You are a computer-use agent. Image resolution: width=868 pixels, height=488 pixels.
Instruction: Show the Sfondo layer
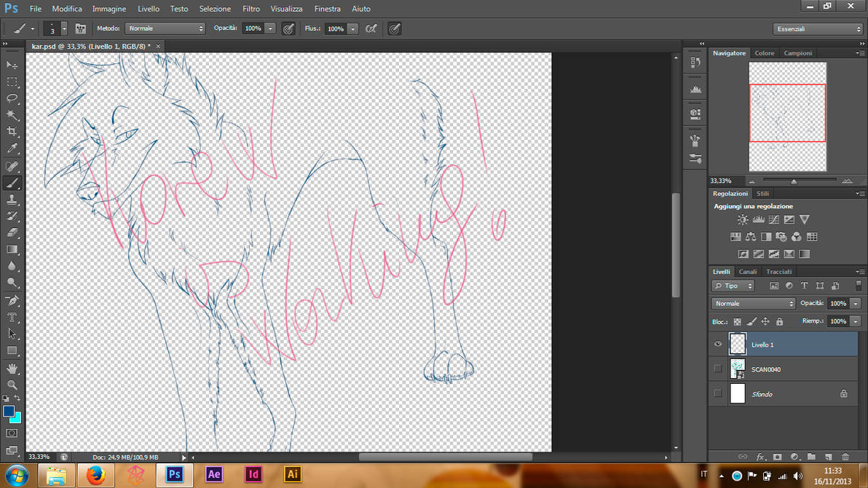(x=718, y=393)
